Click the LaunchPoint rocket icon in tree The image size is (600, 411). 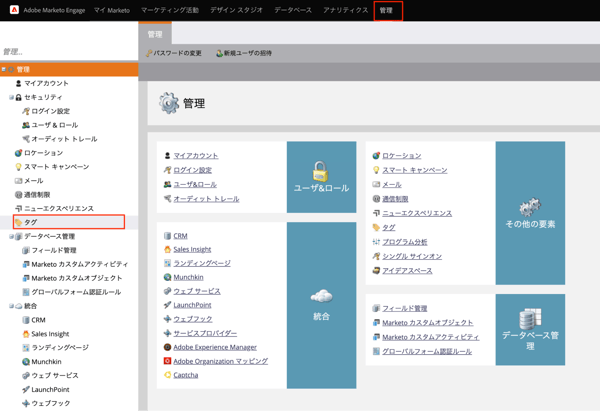pos(26,390)
